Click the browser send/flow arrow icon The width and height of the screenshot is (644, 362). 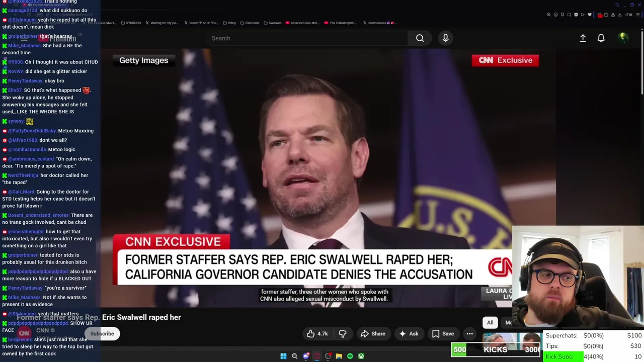click(x=583, y=15)
